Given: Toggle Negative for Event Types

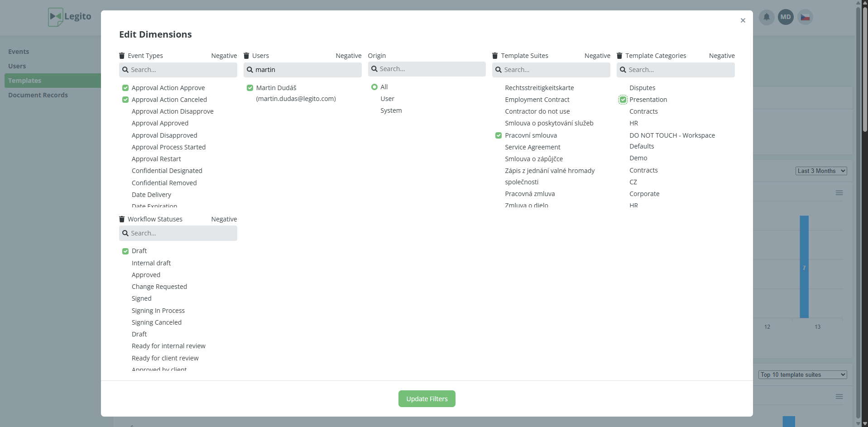Looking at the screenshot, I should 224,56.
